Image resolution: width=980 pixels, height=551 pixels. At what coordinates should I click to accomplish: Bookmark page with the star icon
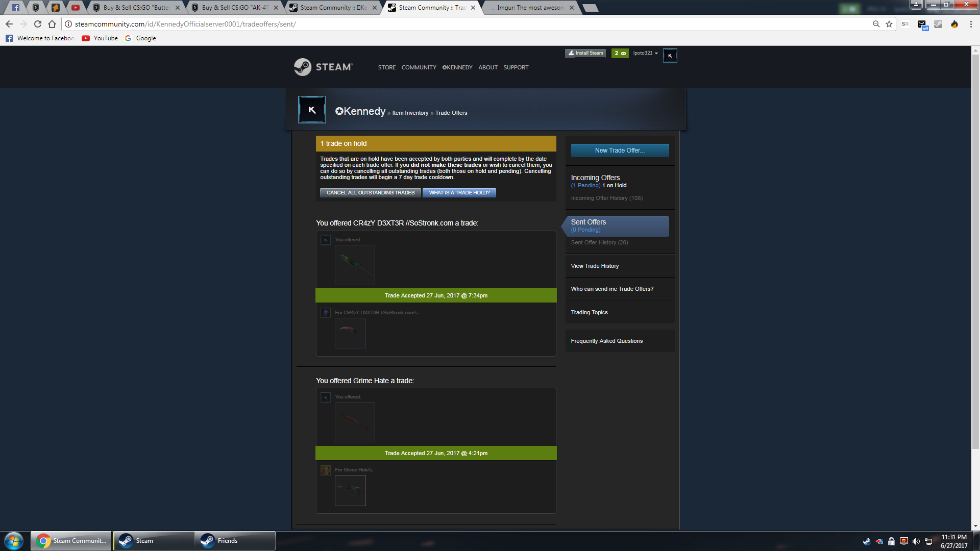coord(889,24)
